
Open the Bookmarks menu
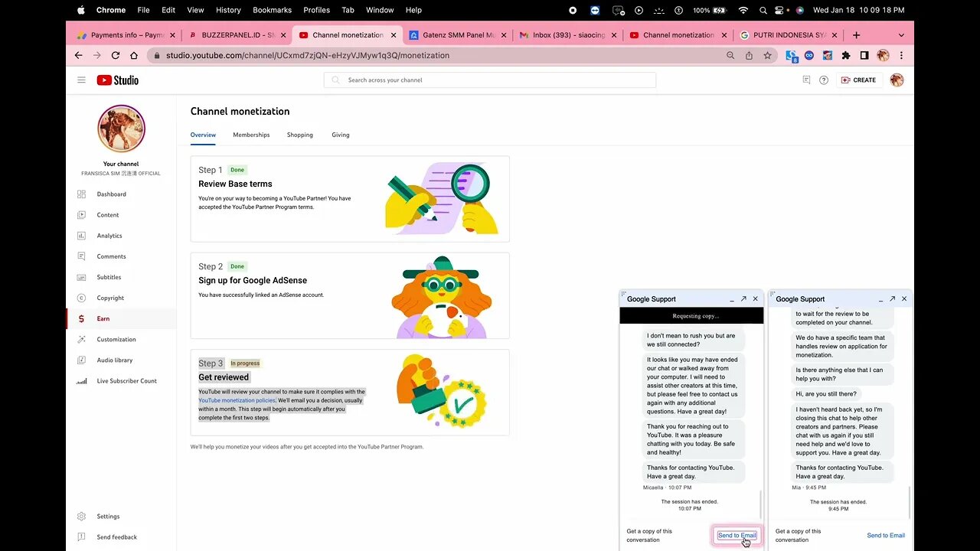272,10
